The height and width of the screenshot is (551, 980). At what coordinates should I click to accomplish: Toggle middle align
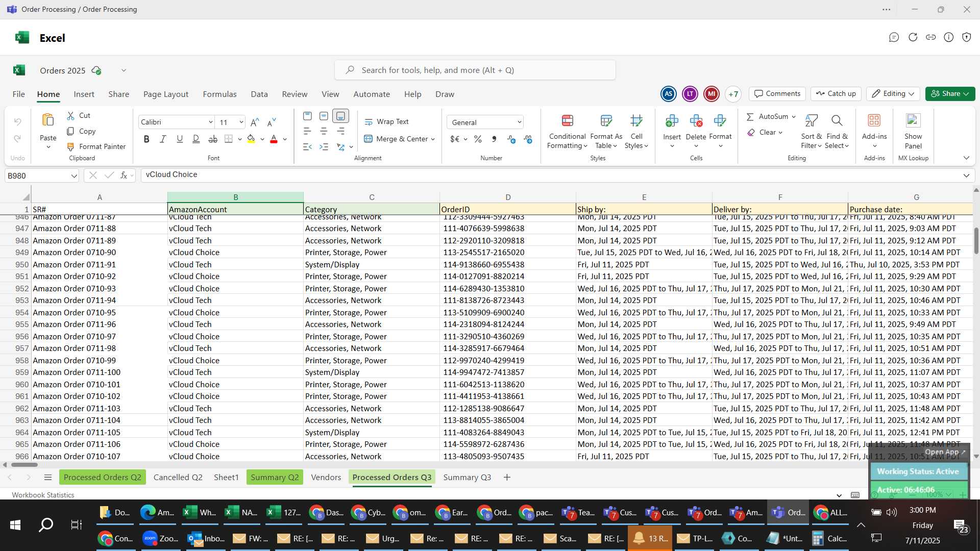tap(324, 116)
